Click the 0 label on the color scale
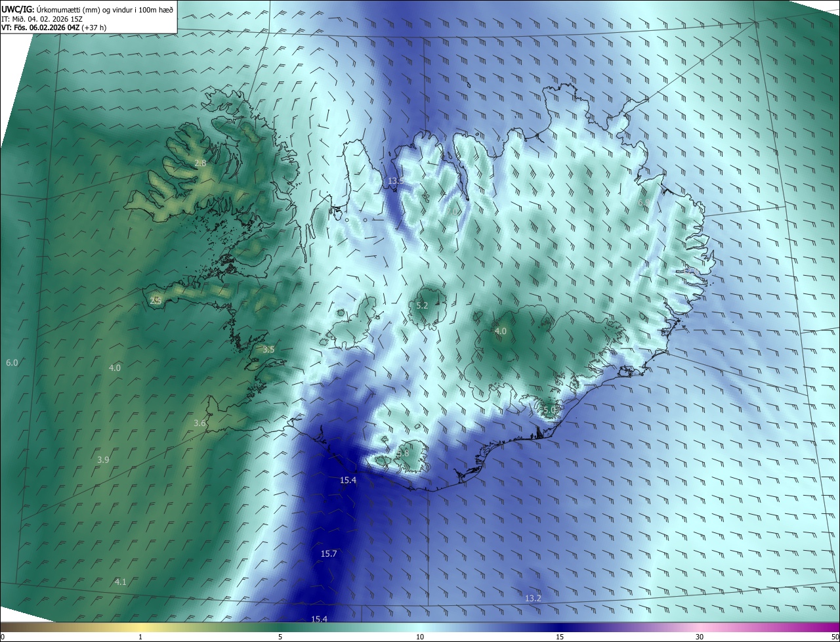The width and height of the screenshot is (840, 642). (x=3, y=637)
